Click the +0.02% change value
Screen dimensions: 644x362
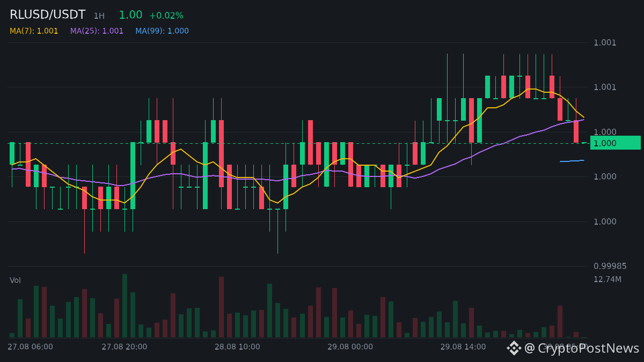click(x=166, y=16)
